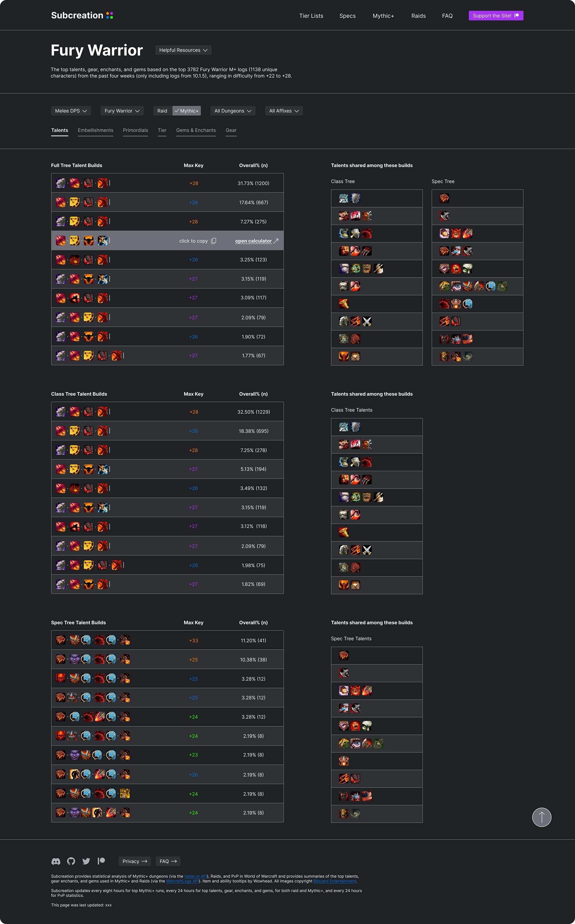Open the Twitter bird icon in footer
Image resolution: width=575 pixels, height=924 pixels.
pyautogui.click(x=86, y=861)
